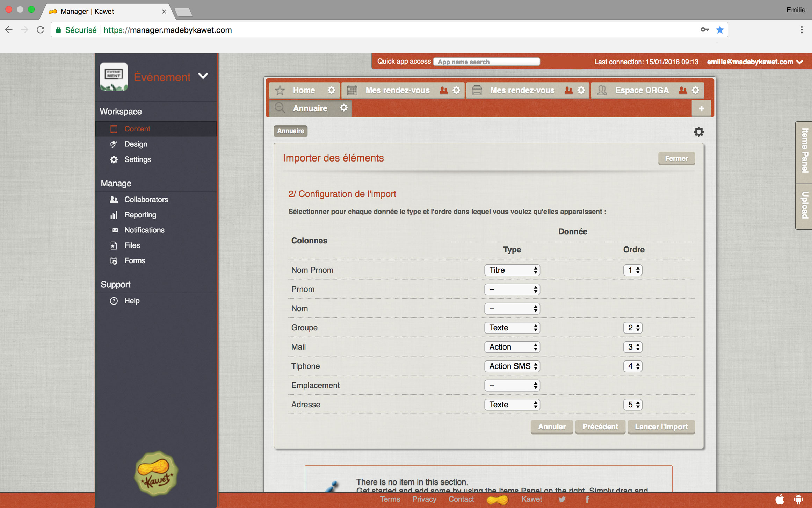Open the Type dropdown for Nom Prnom
This screenshot has width=812, height=508.
tap(512, 270)
